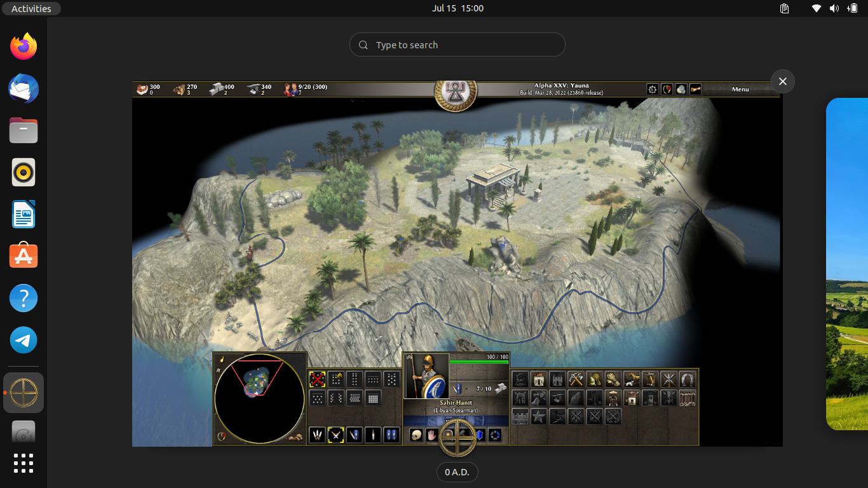Screen dimensions: 868x488
Task: Click the stone resource counter showing 400
Action: click(222, 89)
